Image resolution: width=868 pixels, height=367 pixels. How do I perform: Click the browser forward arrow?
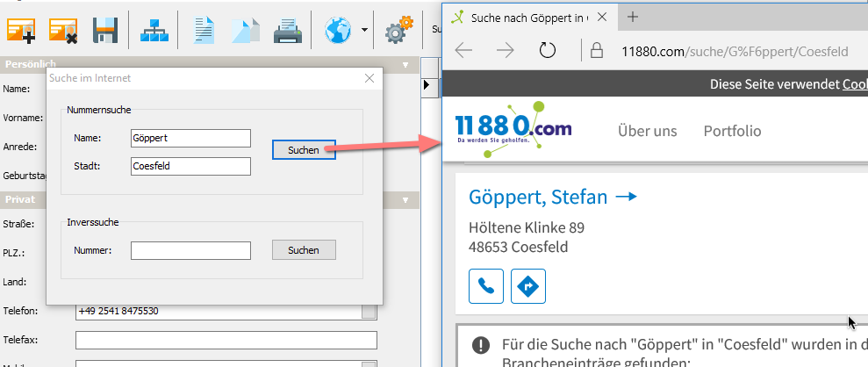(505, 51)
